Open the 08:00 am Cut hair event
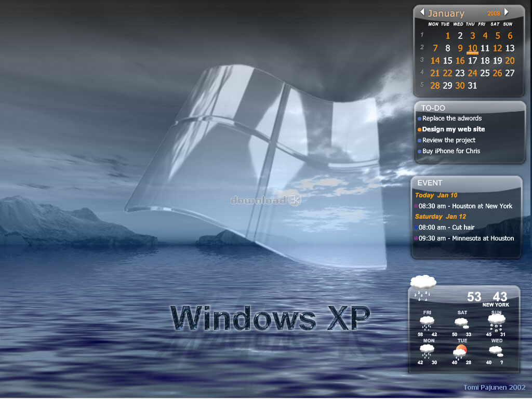The height and width of the screenshot is (399, 532). 446,228
